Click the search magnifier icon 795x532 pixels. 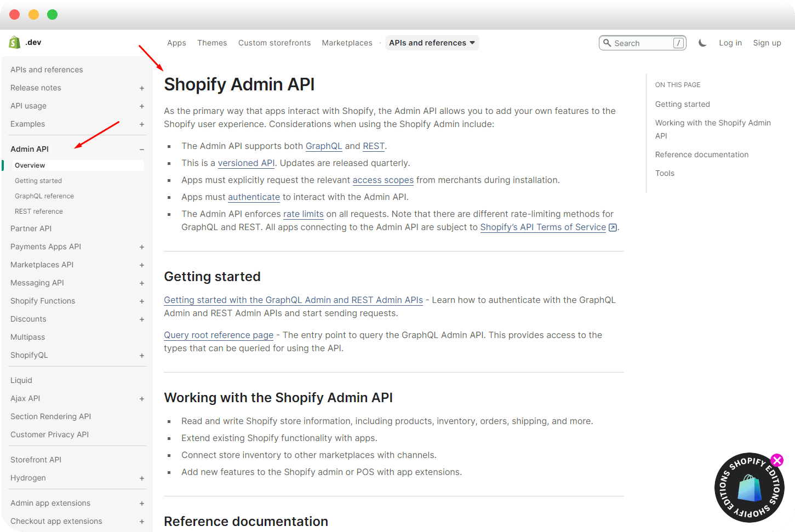coord(607,43)
